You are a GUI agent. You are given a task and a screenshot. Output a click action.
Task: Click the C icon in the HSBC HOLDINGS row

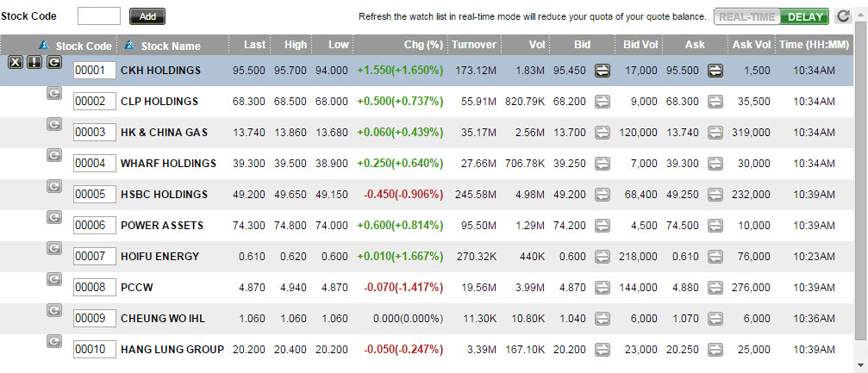pyautogui.click(x=53, y=186)
